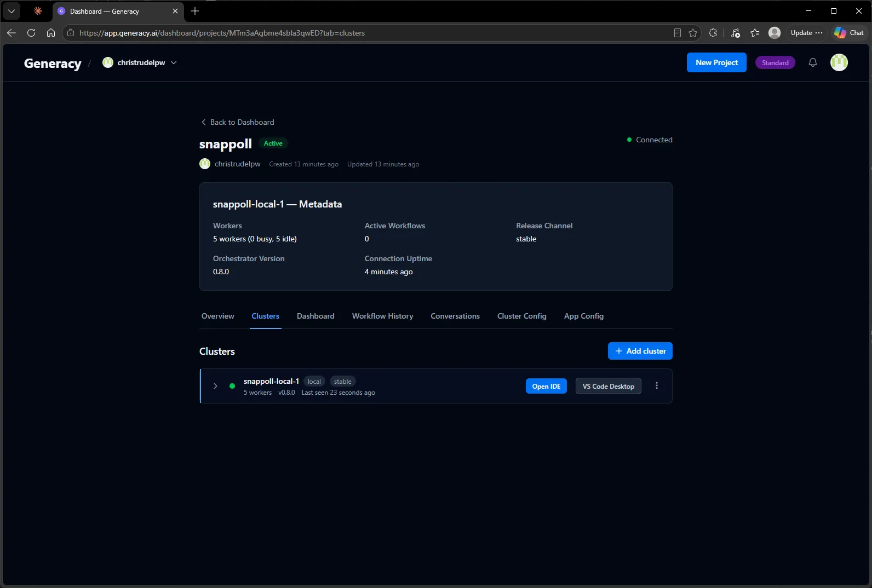The height and width of the screenshot is (588, 872).
Task: Click the Generacy logo
Action: point(53,64)
